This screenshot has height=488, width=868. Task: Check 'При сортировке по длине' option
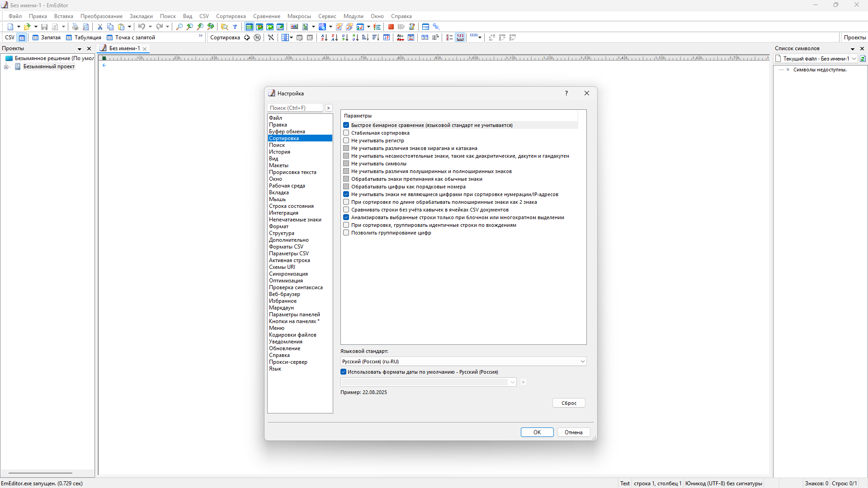[346, 202]
